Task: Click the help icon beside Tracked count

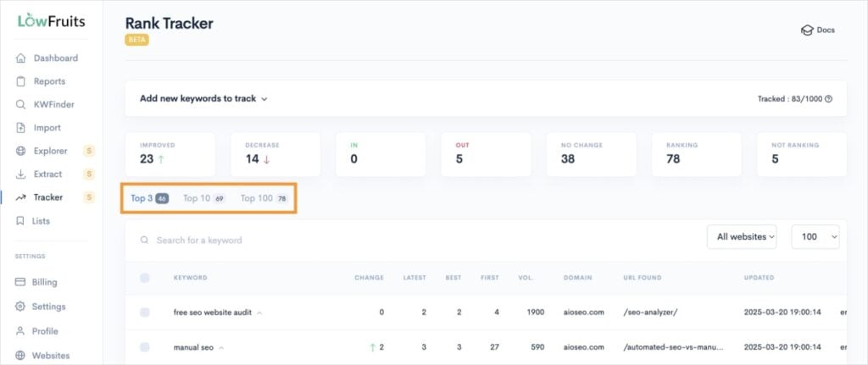Action: (x=828, y=99)
